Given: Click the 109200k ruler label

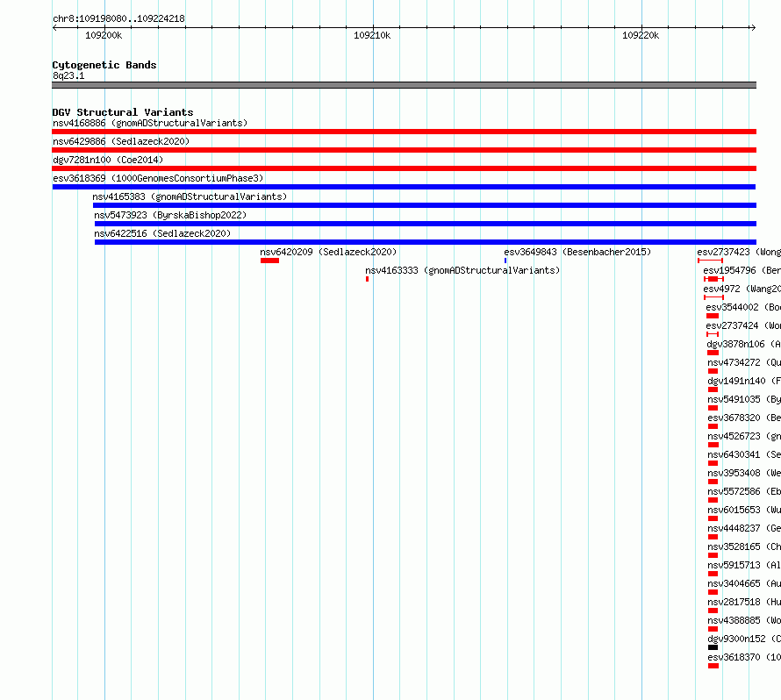Looking at the screenshot, I should 104,35.
